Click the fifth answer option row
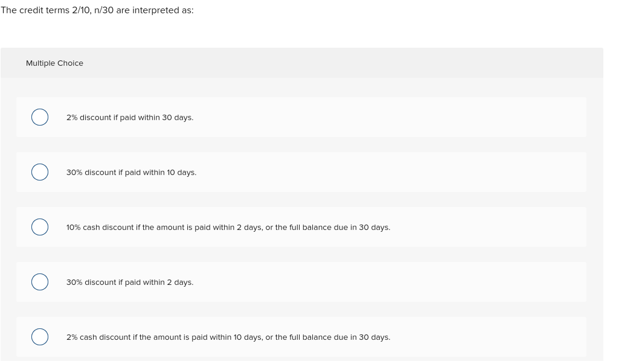 pos(301,337)
